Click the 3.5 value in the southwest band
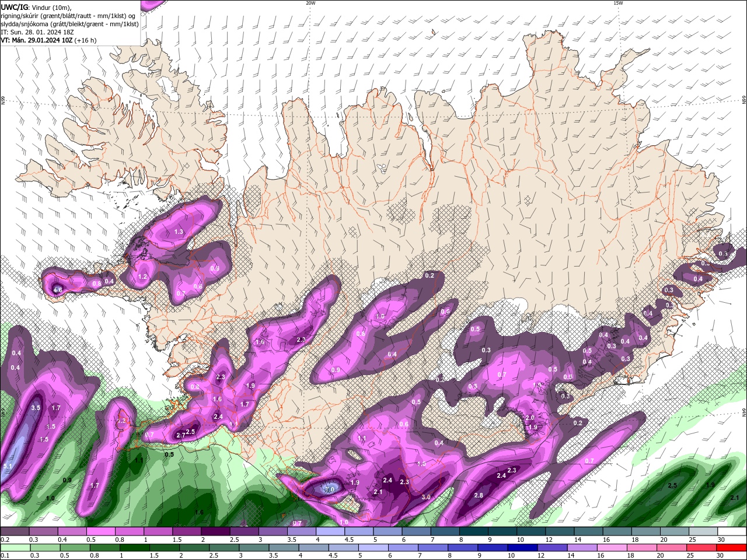Image resolution: width=747 pixels, height=560 pixels. point(36,408)
